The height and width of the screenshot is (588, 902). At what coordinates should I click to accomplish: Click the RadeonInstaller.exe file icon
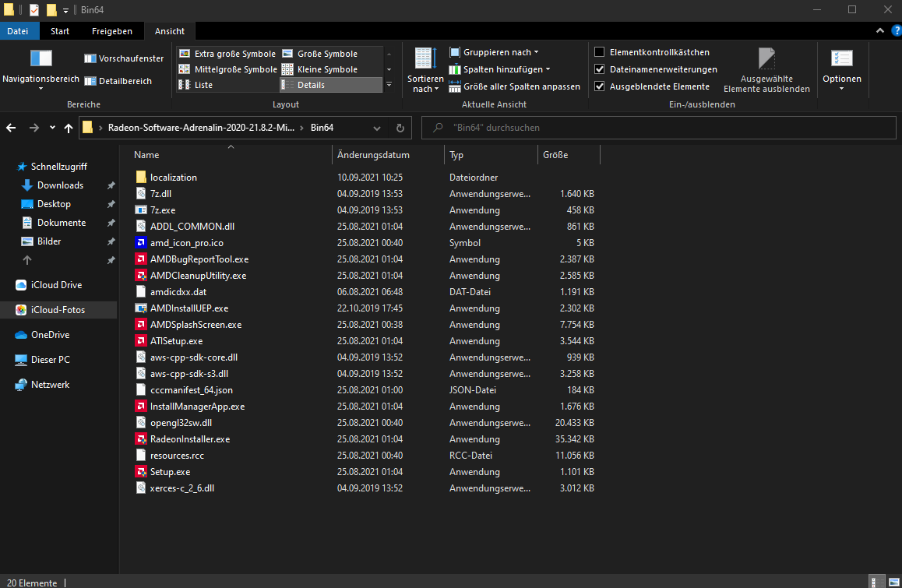(141, 439)
